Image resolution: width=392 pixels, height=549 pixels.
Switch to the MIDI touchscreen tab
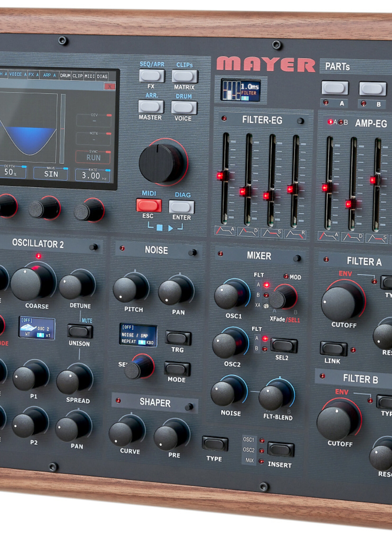coord(89,76)
